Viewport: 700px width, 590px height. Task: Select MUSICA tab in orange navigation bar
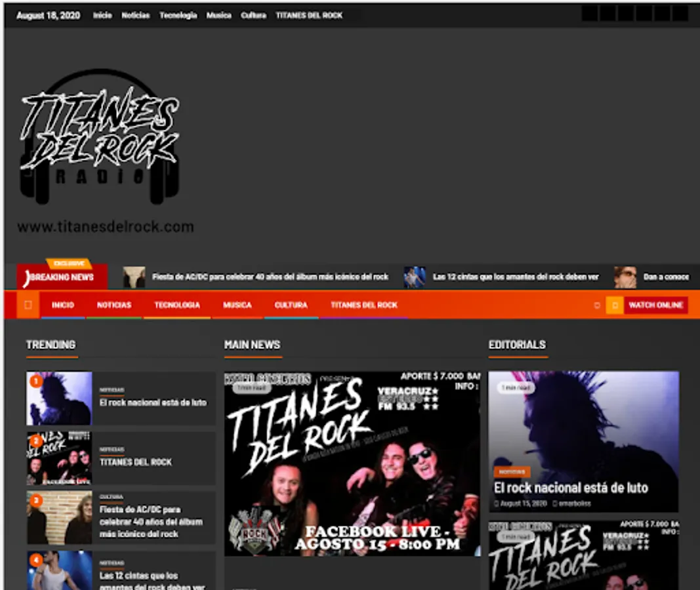pyautogui.click(x=237, y=305)
